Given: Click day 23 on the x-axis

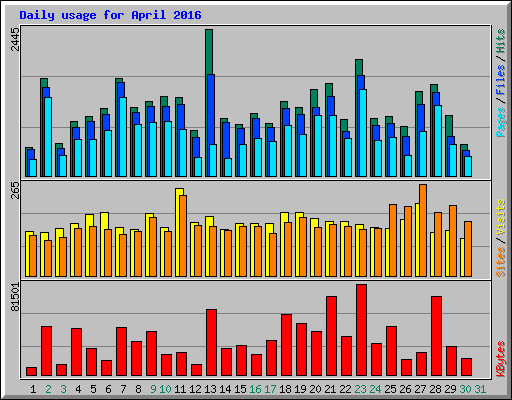Looking at the screenshot, I should point(360,389).
